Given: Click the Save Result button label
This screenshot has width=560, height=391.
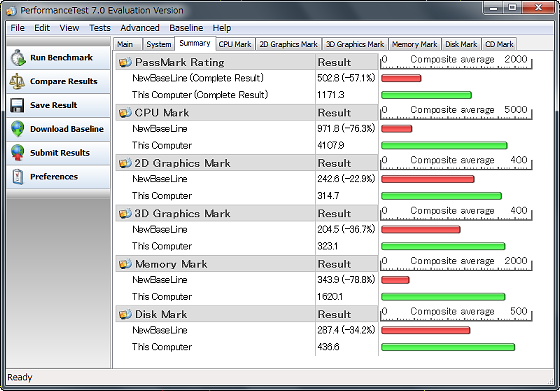Looking at the screenshot, I should [54, 105].
